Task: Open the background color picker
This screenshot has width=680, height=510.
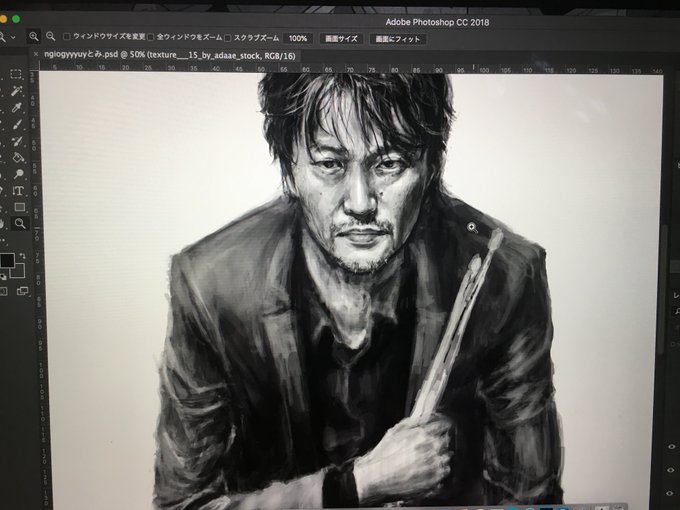Action: pyautogui.click(x=18, y=271)
